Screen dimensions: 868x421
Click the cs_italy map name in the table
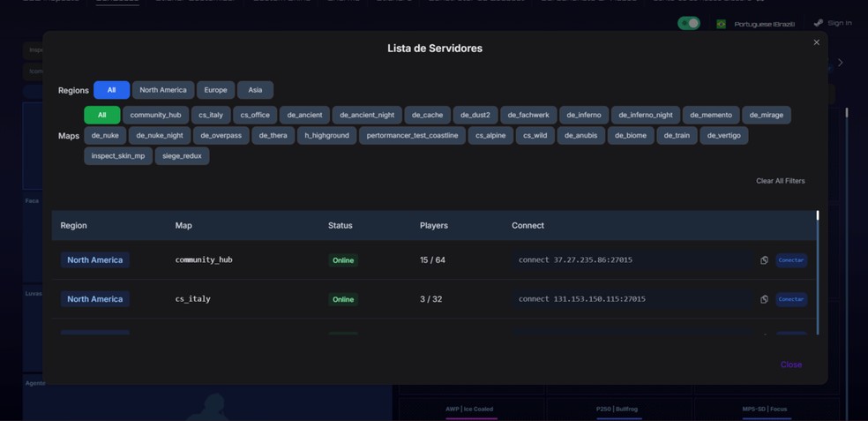pyautogui.click(x=192, y=298)
